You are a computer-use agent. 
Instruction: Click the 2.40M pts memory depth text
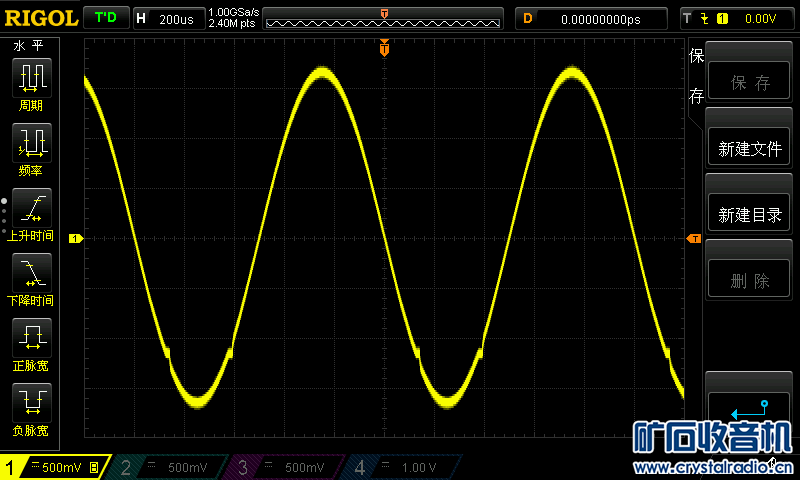(x=232, y=23)
